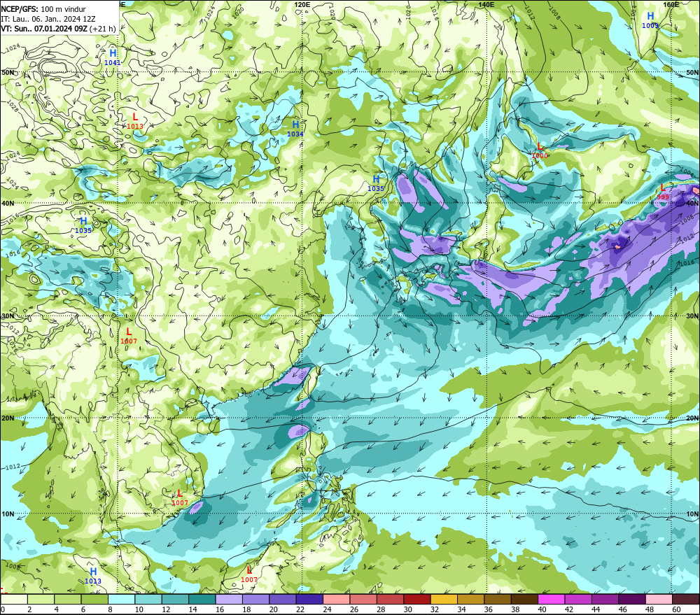Click the 20N label on the right edge

tap(692, 418)
